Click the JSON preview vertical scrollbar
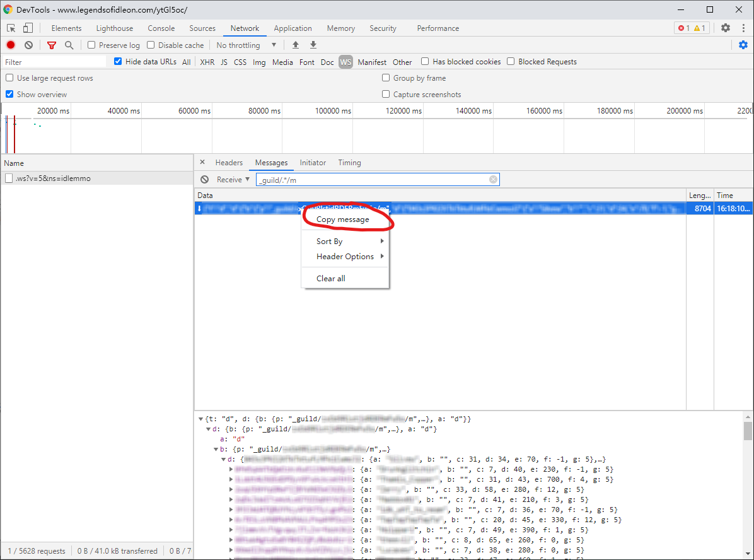 pyautogui.click(x=748, y=431)
